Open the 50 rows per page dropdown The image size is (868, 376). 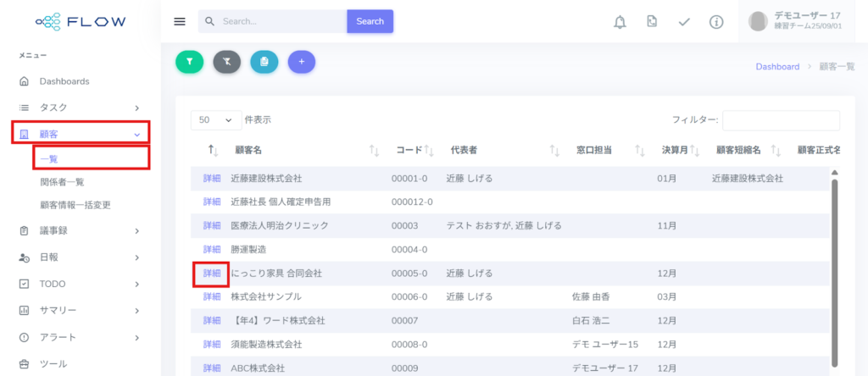215,120
